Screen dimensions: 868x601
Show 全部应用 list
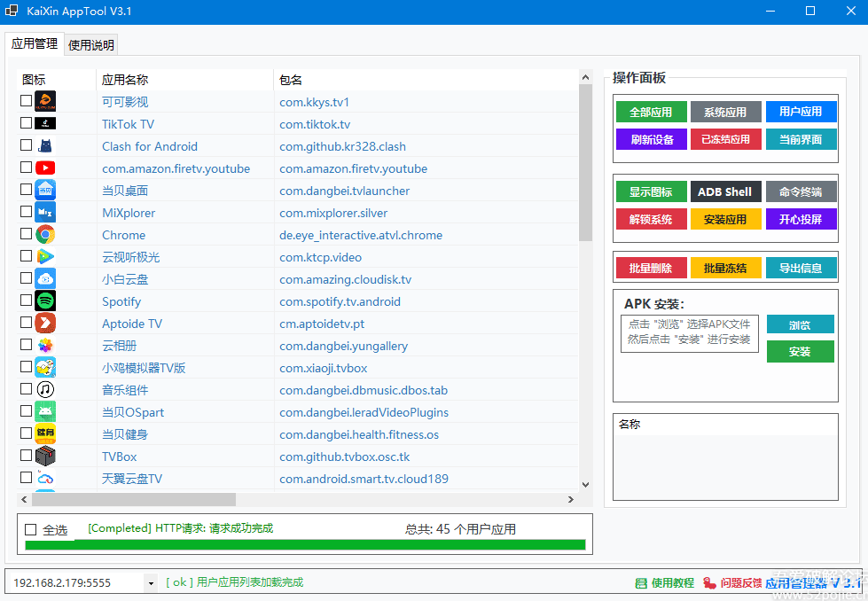click(x=651, y=112)
